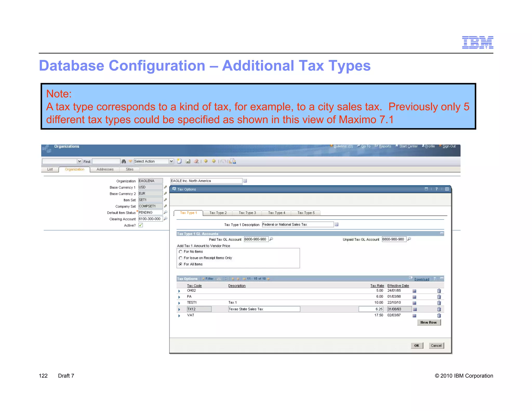Open the Reports link in header

point(385,146)
